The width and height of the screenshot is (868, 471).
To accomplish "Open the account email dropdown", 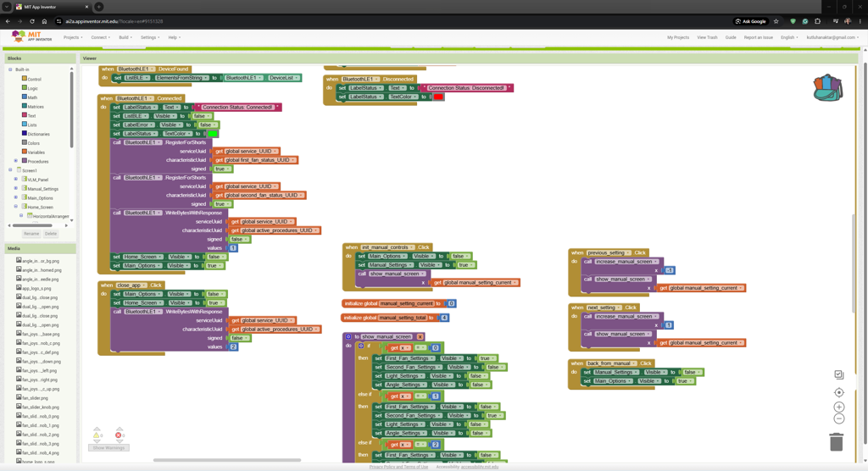I will [x=832, y=37].
